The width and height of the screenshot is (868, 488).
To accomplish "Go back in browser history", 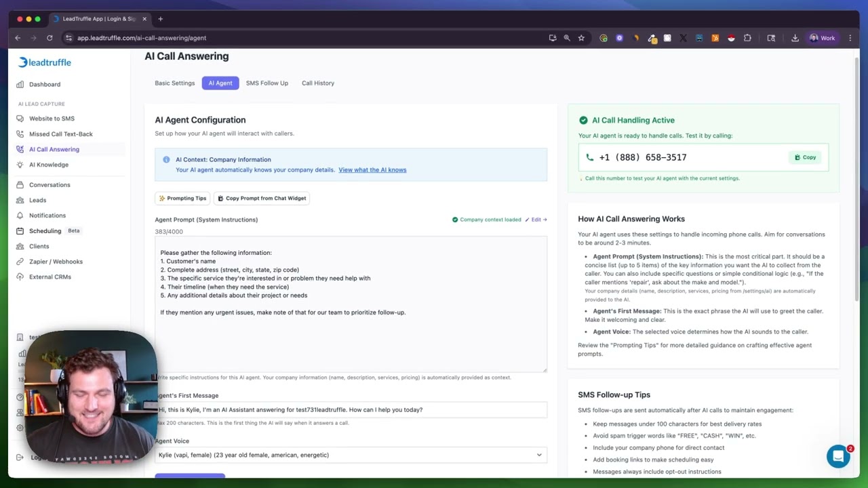I will tap(18, 38).
